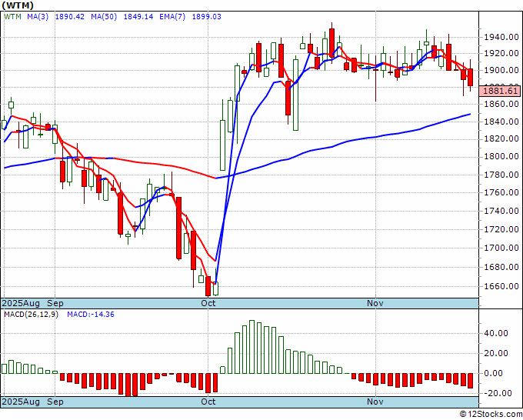
Task: Click the 1860.00 price axis label
Action: [501, 104]
